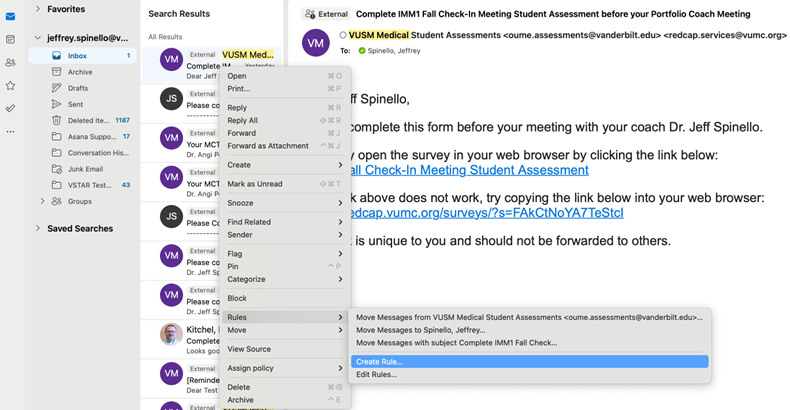This screenshot has height=410, width=790.
Task: Choose View Source
Action: click(x=285, y=349)
